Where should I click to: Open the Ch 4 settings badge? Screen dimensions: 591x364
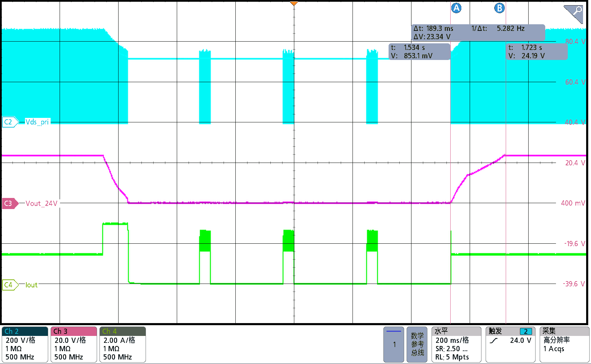123,345
